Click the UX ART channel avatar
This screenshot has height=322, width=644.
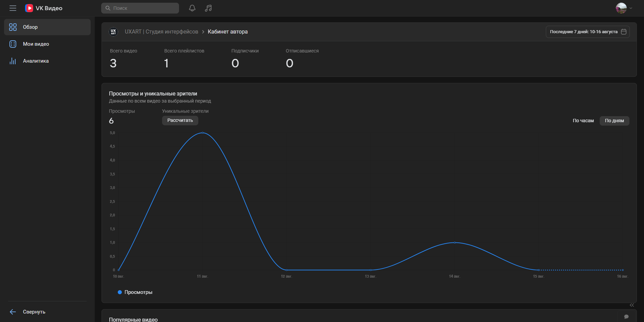coord(113,32)
